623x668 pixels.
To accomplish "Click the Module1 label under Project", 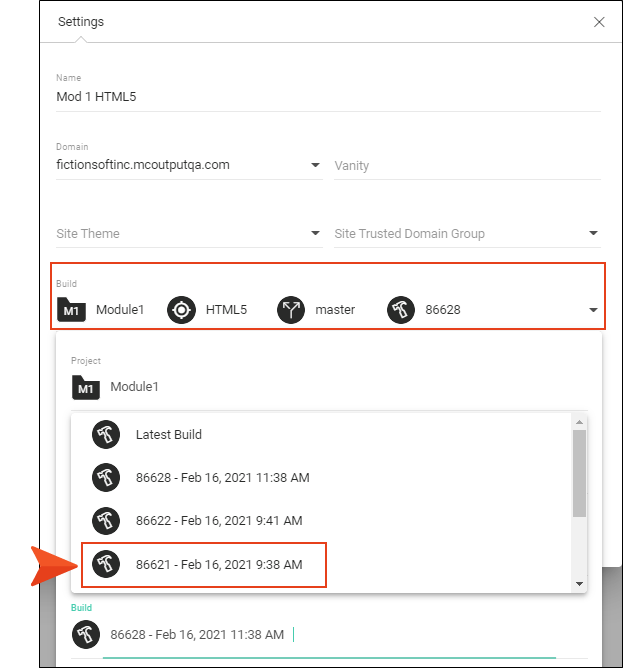I will [x=134, y=387].
